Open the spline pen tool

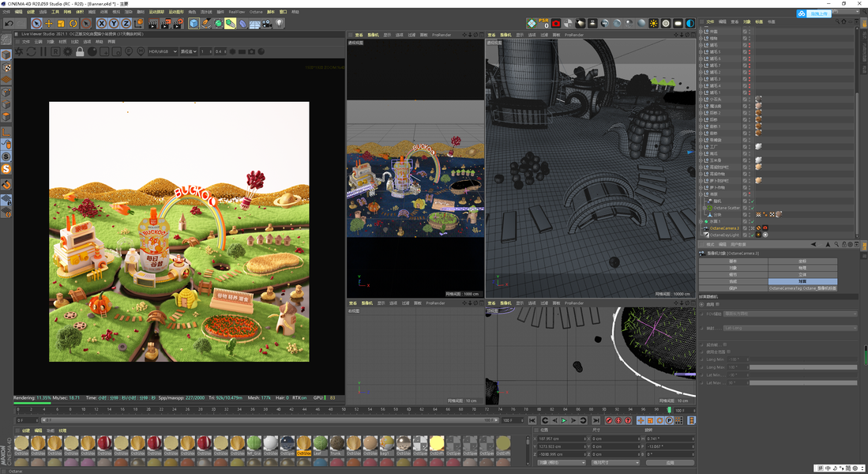tap(206, 23)
